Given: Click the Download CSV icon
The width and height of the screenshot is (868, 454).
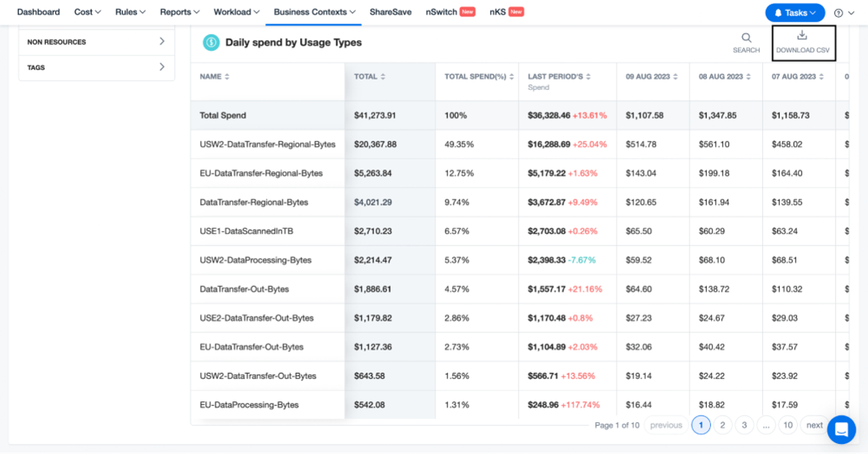Looking at the screenshot, I should coord(802,35).
